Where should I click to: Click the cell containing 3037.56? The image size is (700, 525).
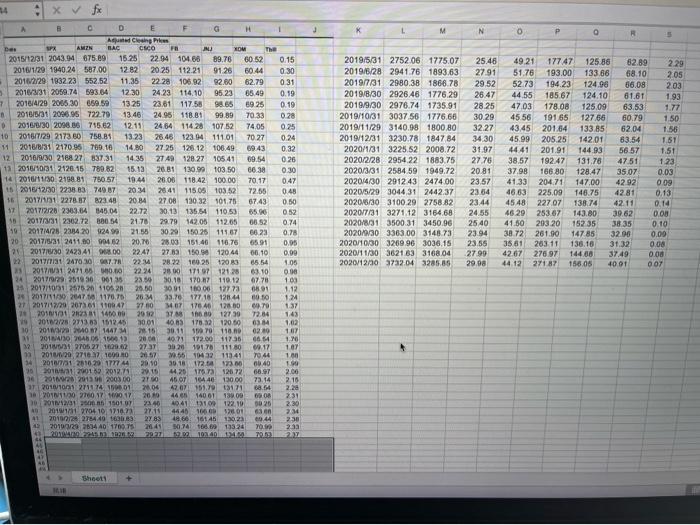pos(404,116)
